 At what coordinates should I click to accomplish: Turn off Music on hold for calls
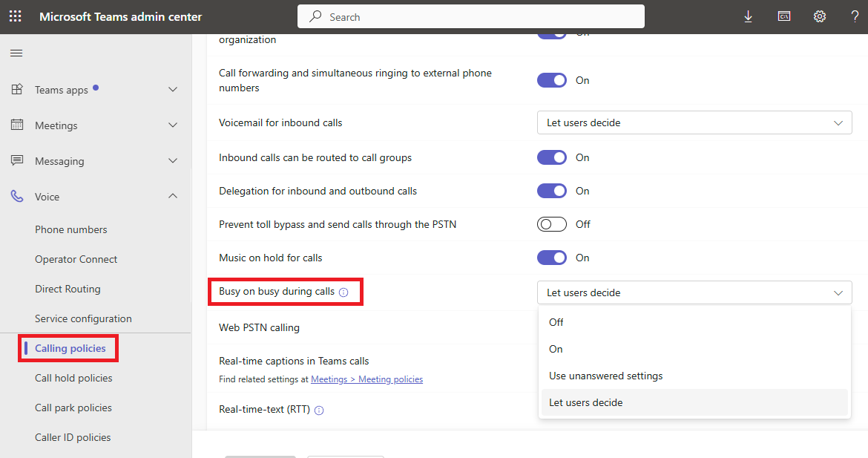[x=552, y=258]
